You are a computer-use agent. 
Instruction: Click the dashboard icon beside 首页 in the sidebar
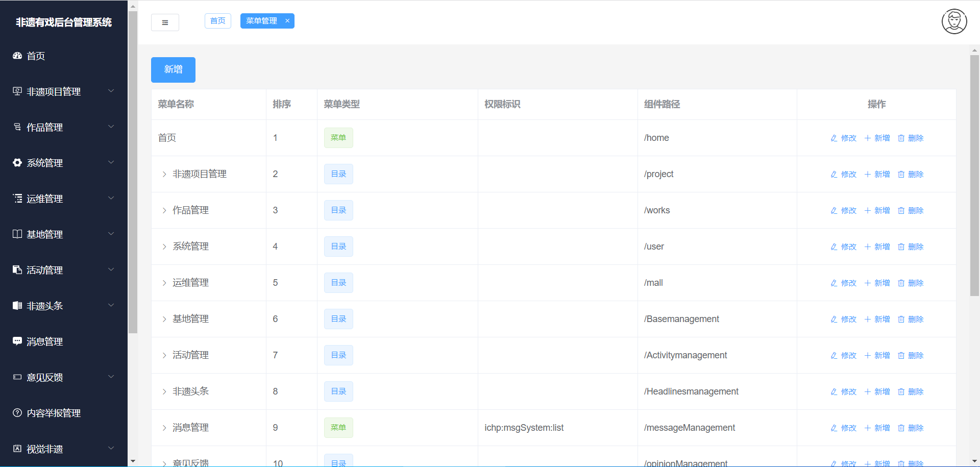[x=17, y=56]
